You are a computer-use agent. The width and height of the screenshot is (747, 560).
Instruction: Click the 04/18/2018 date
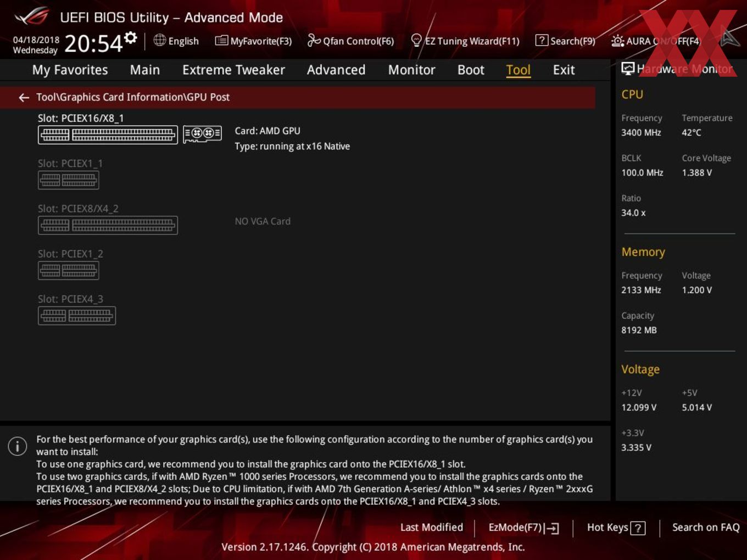[x=36, y=40]
